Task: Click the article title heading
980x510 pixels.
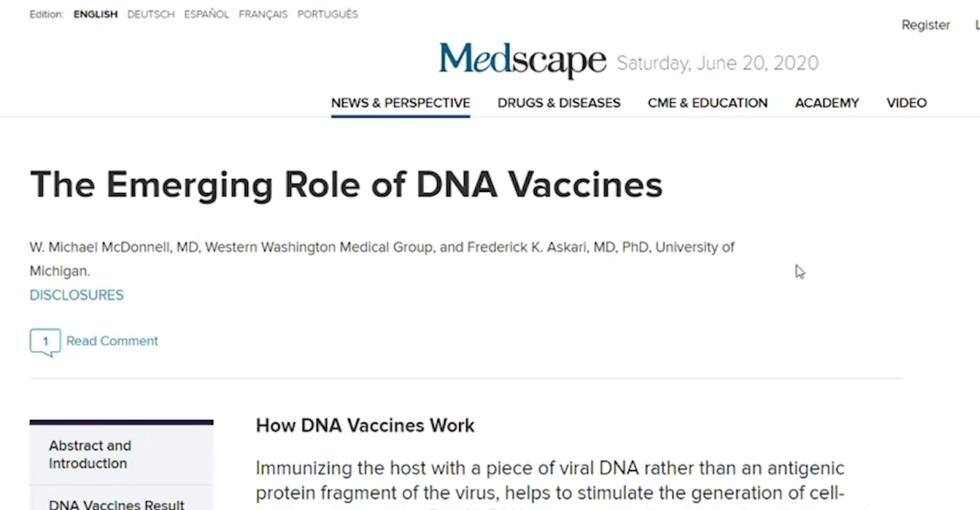Action: click(x=346, y=185)
